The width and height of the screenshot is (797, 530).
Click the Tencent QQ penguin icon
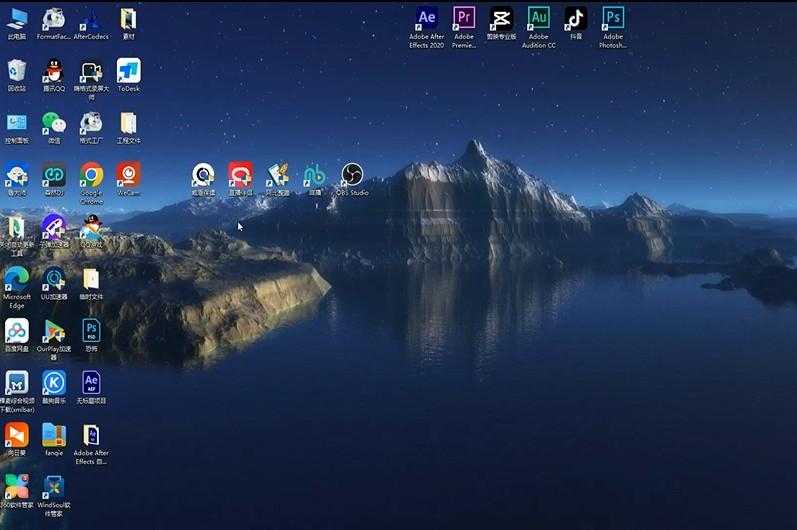(54, 71)
